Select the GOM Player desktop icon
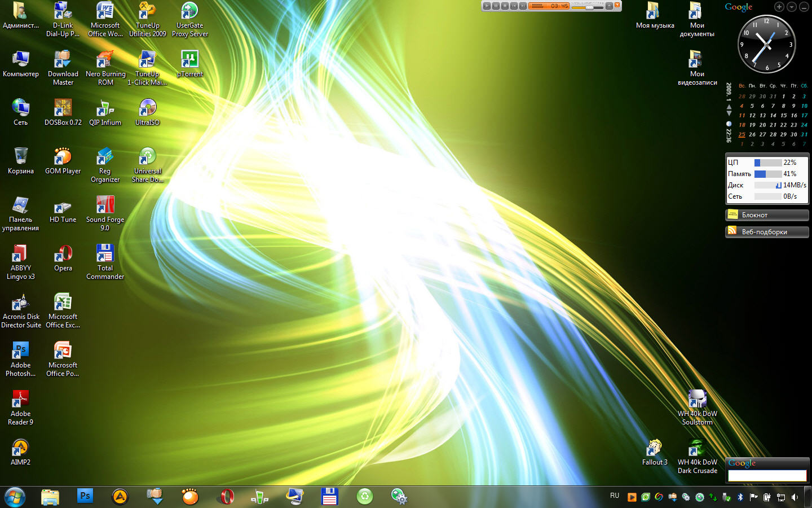The image size is (812, 508). coord(63,160)
